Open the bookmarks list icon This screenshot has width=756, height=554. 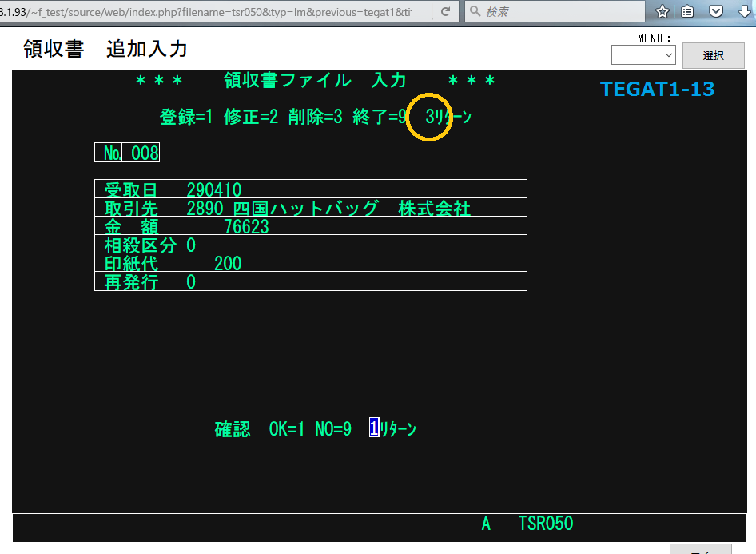(688, 12)
